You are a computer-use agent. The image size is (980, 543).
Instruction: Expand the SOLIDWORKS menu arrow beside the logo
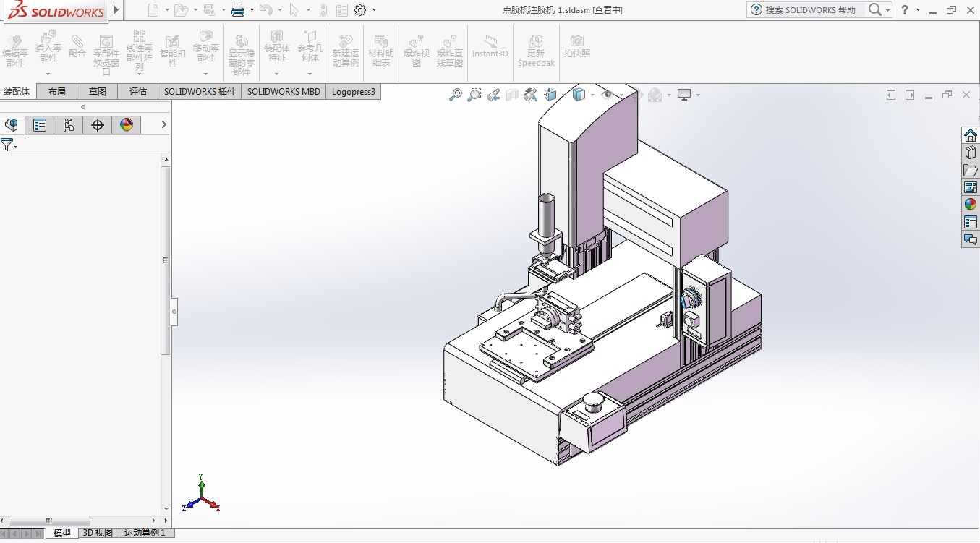[x=116, y=10]
